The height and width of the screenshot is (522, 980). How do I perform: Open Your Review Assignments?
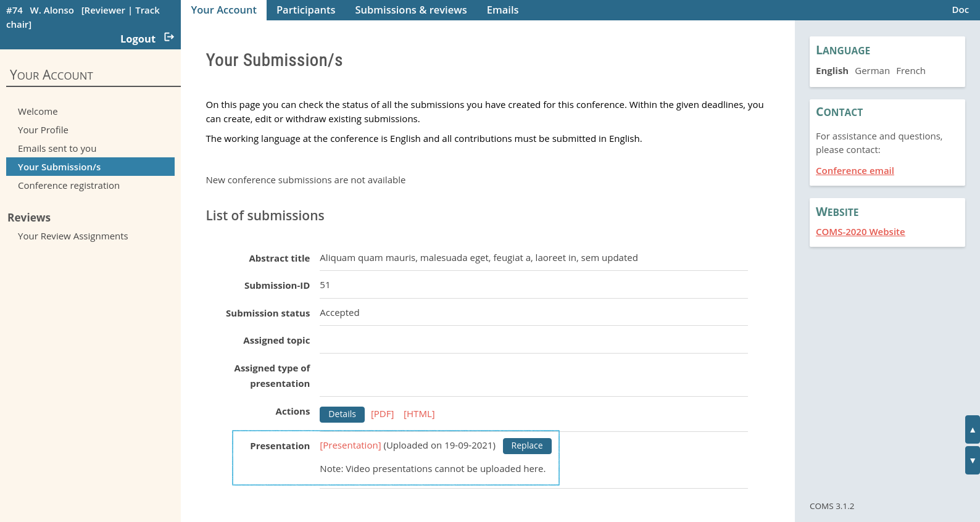(x=73, y=236)
